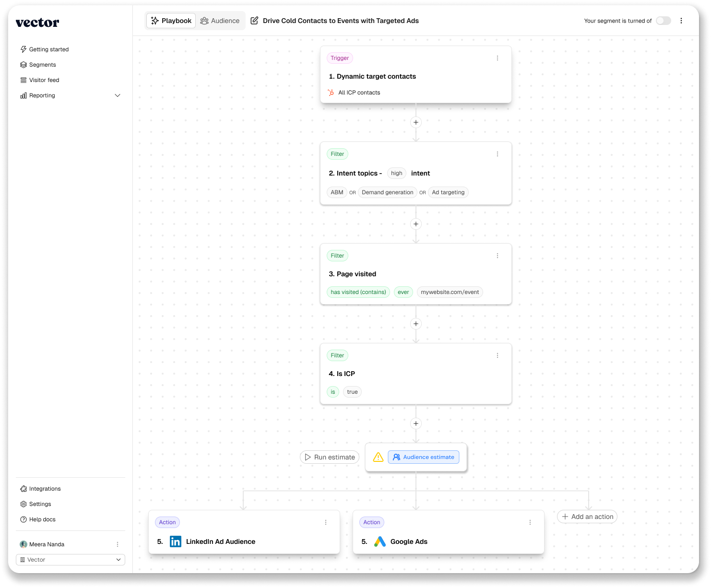The image size is (711, 588).
Task: Click the Visitor feed list icon
Action: pyautogui.click(x=24, y=80)
